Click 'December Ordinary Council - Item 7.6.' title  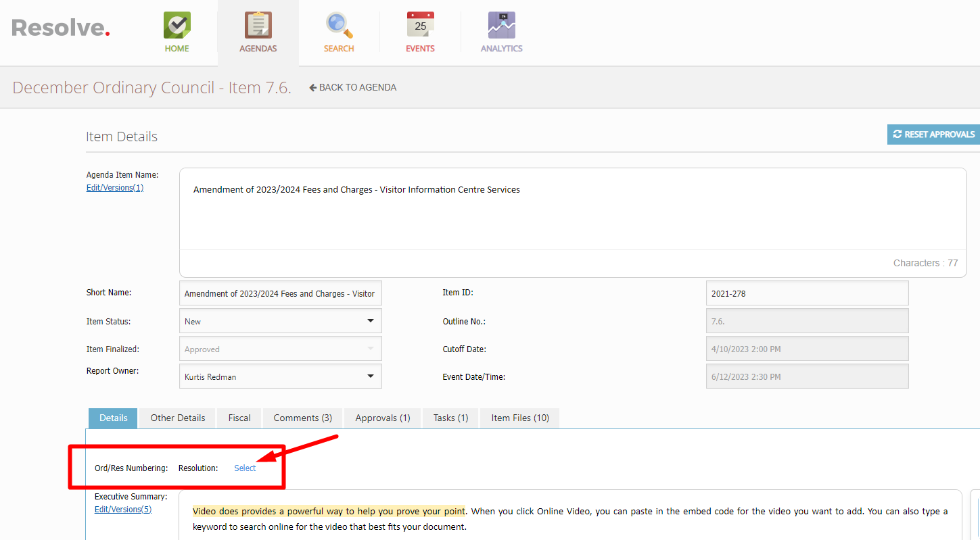tap(152, 88)
